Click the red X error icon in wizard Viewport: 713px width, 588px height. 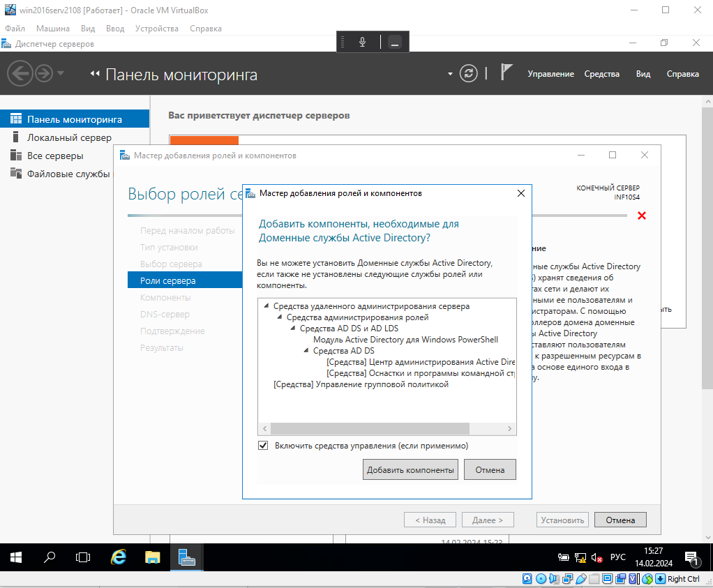(642, 216)
